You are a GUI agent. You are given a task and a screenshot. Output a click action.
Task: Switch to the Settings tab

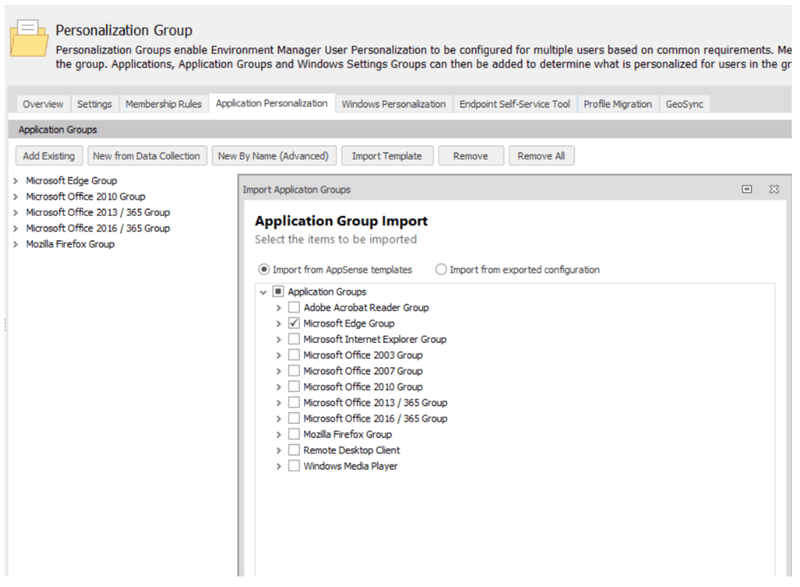tap(94, 104)
